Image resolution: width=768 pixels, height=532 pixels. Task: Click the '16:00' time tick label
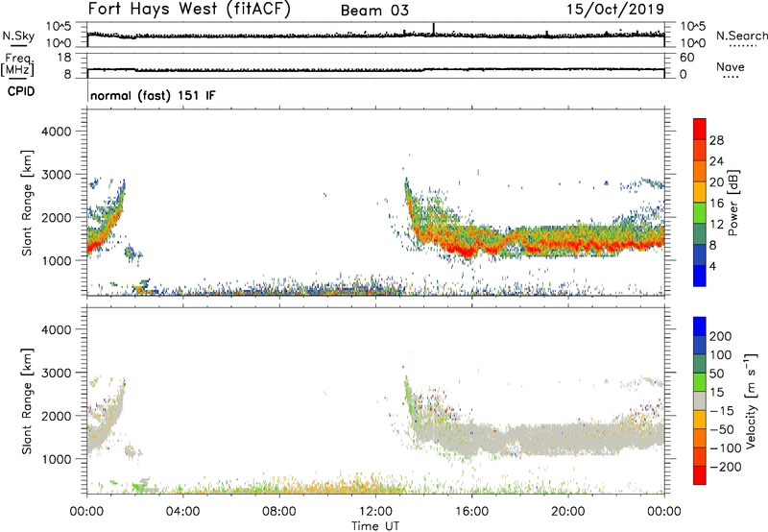[x=471, y=512]
